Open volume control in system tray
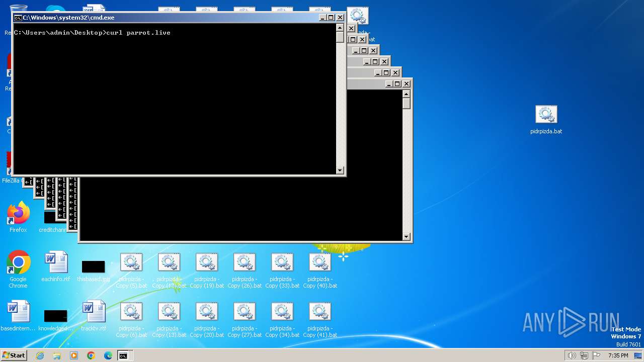Image resolution: width=644 pixels, height=362 pixels. [572, 355]
